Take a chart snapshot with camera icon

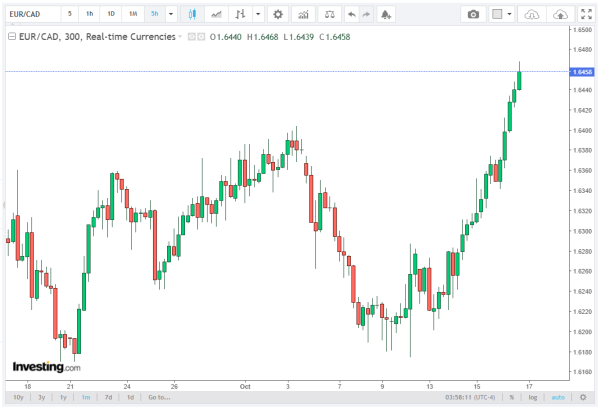[474, 15]
